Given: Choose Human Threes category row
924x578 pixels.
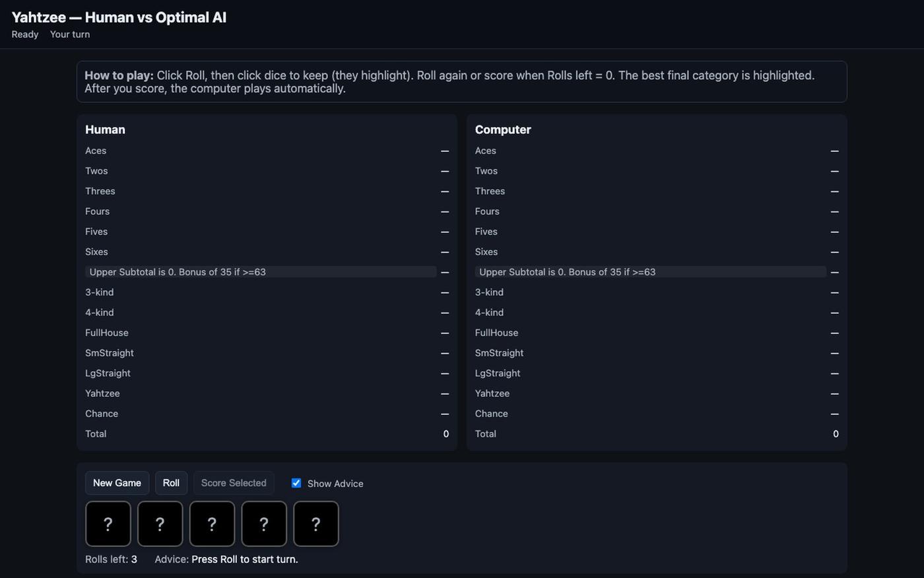Looking at the screenshot, I should [x=267, y=191].
